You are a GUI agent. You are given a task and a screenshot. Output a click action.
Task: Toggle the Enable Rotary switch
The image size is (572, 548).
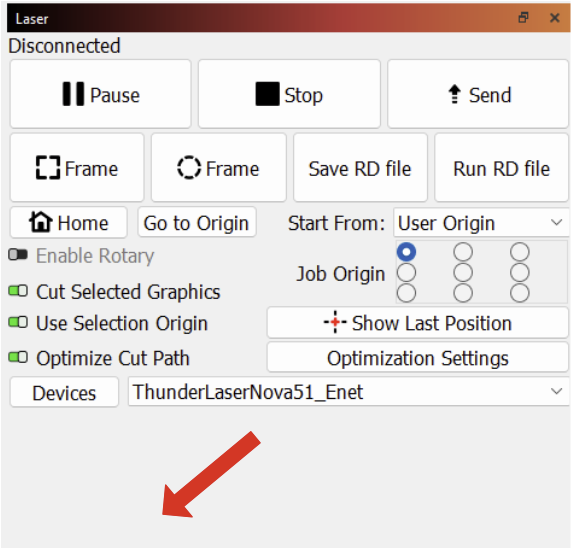(x=18, y=255)
